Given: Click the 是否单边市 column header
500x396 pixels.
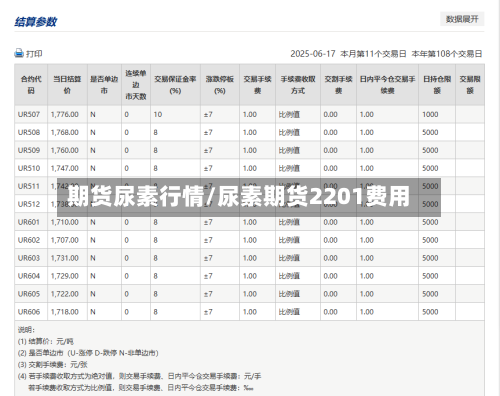Looking at the screenshot, I should 104,85.
